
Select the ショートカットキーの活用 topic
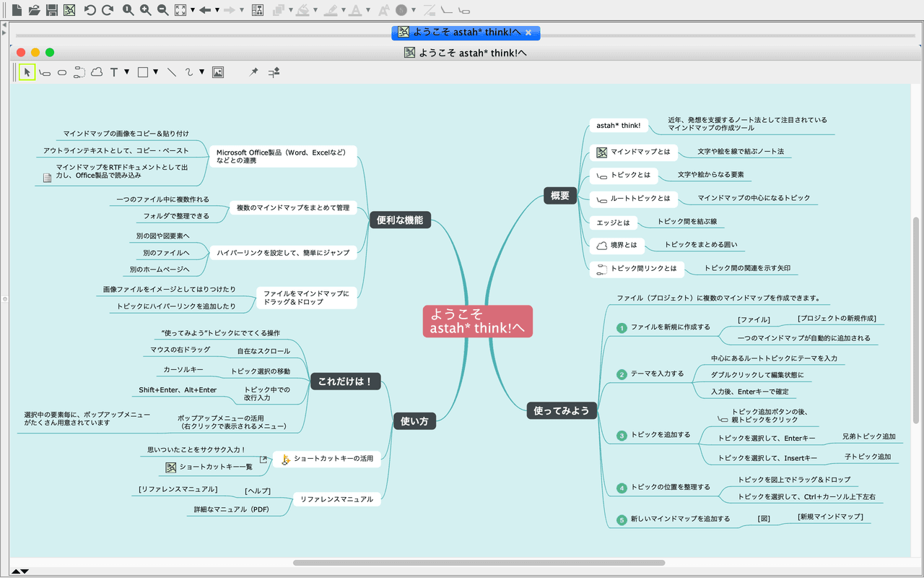coord(327,459)
